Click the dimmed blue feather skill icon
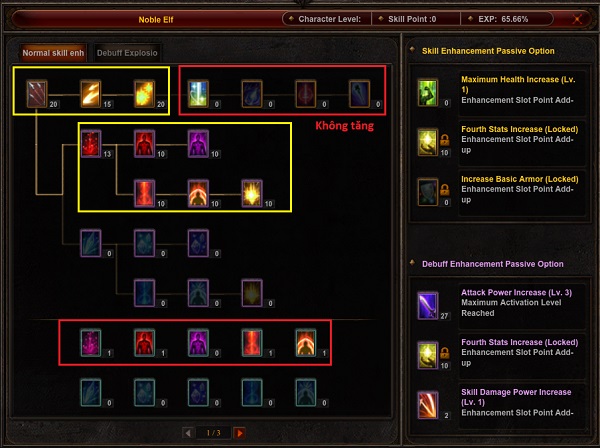 (91, 243)
